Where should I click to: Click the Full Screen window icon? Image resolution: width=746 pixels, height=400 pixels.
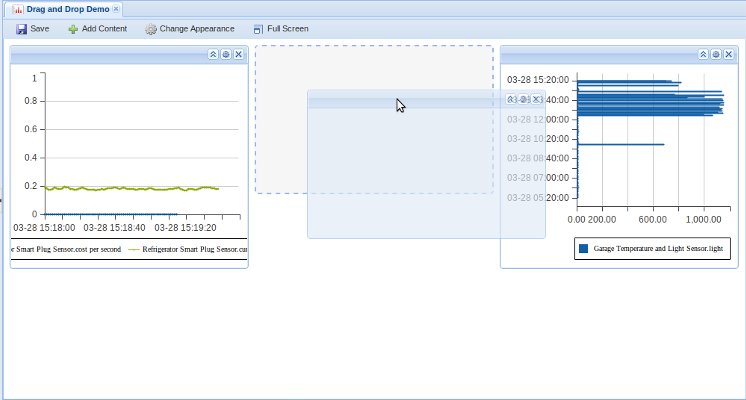pos(259,29)
